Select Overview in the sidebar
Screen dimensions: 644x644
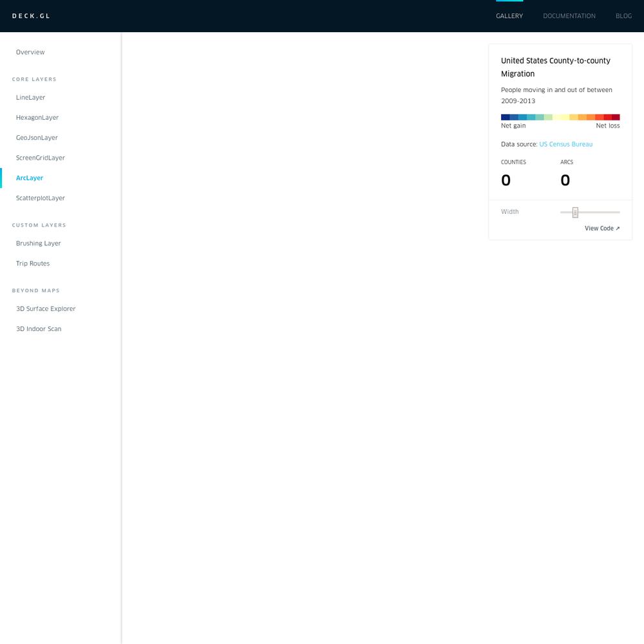tap(30, 52)
